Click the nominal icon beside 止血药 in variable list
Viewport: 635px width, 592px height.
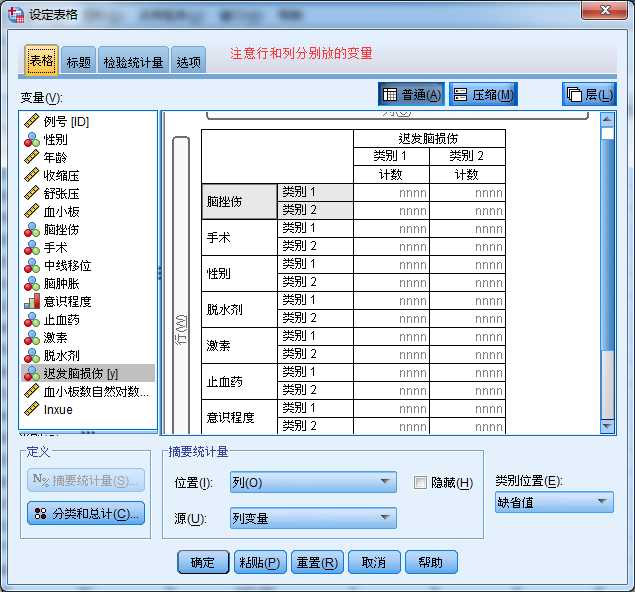tap(32, 319)
